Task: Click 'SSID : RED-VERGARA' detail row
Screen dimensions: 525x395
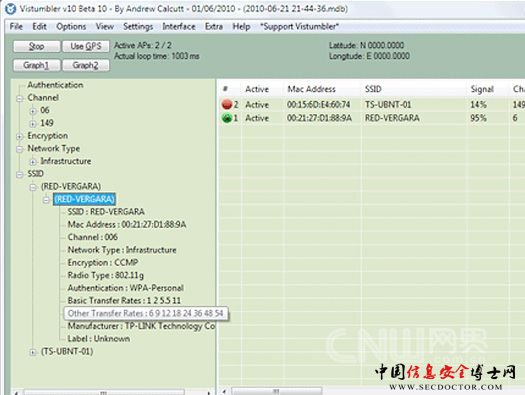Action: 106,212
